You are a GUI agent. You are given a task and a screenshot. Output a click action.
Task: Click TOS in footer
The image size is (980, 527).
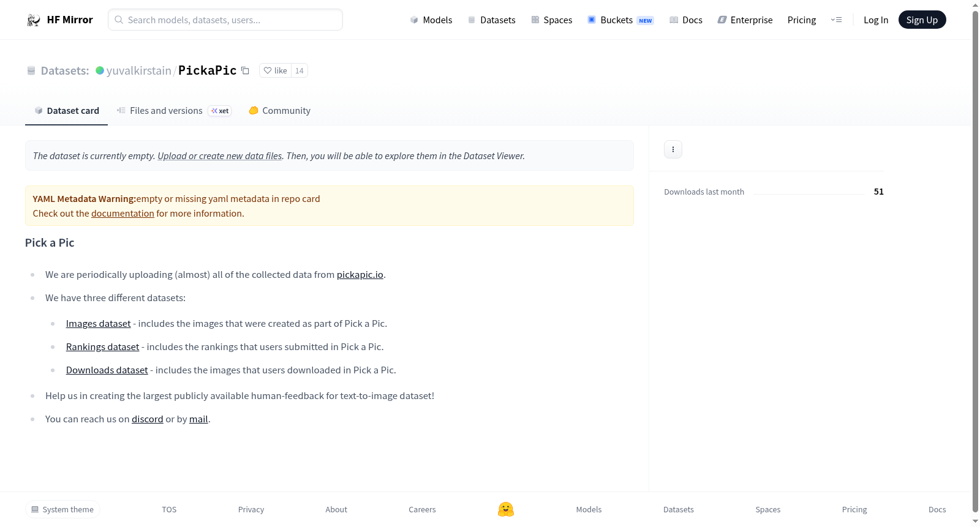169,509
